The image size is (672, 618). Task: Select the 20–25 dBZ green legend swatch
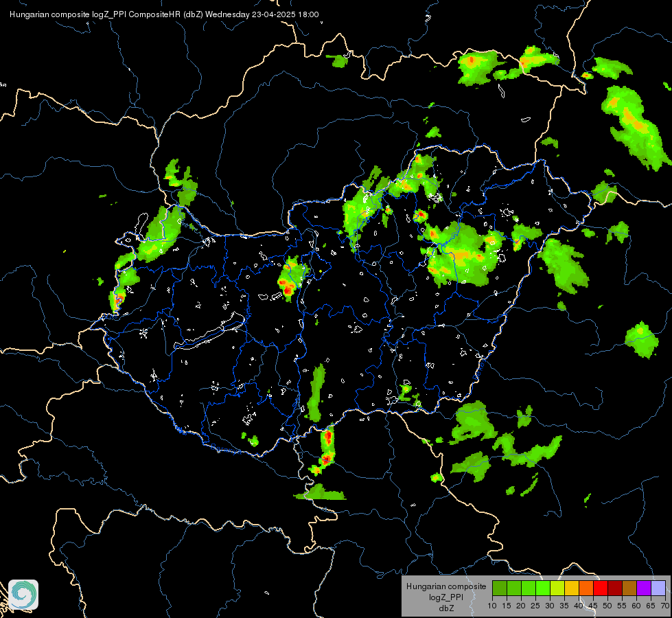coord(529,588)
